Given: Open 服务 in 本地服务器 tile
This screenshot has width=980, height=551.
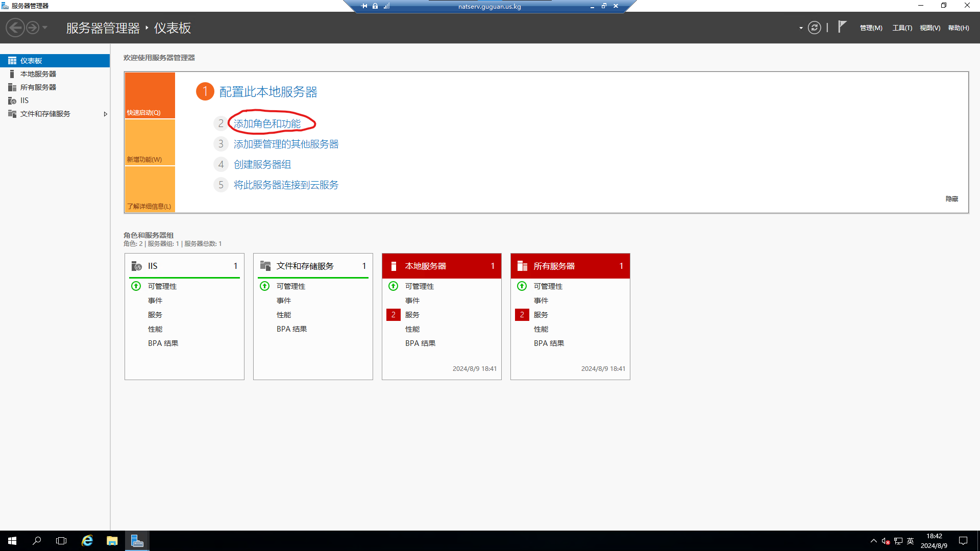Looking at the screenshot, I should click(412, 315).
